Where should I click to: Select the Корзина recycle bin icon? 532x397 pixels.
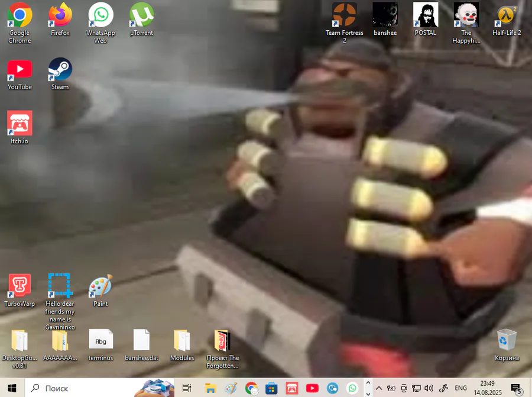(x=507, y=345)
